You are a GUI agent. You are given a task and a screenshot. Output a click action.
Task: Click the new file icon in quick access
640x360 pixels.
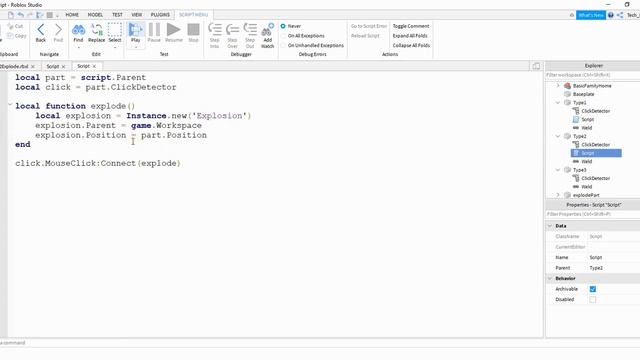click(x=11, y=15)
